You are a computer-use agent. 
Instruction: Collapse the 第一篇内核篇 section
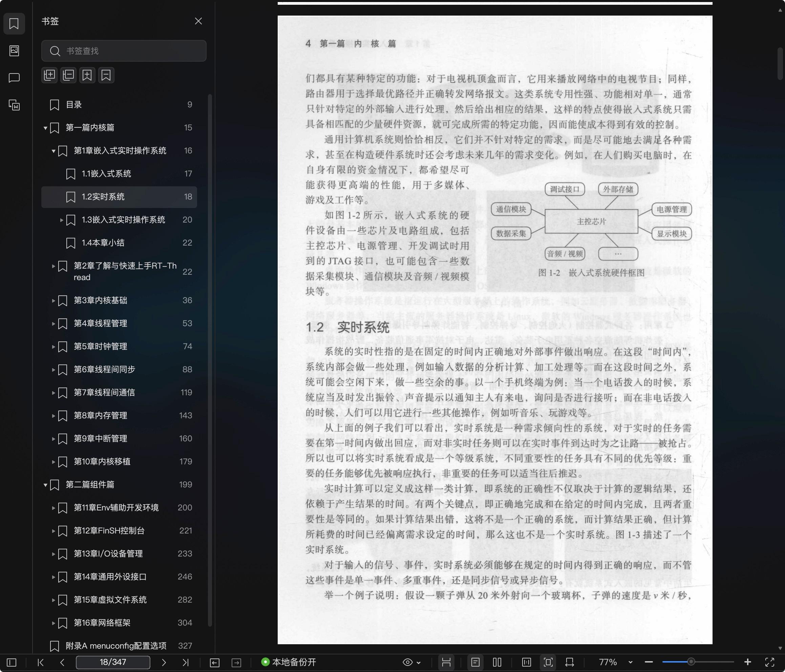pos(45,128)
